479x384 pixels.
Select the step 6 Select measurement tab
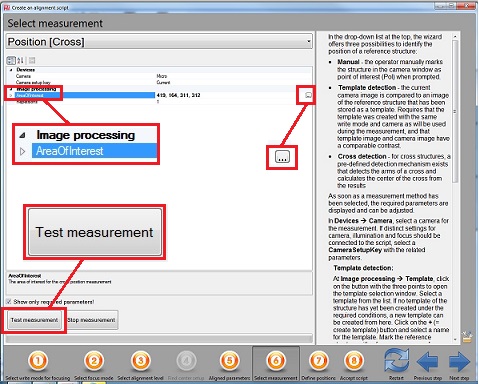pyautogui.click(x=276, y=364)
